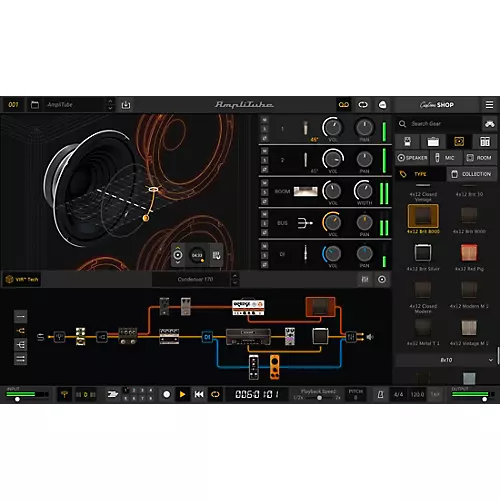Click the Playback Speed slider handle
Viewport: 500px width, 500px height.
tap(319, 398)
